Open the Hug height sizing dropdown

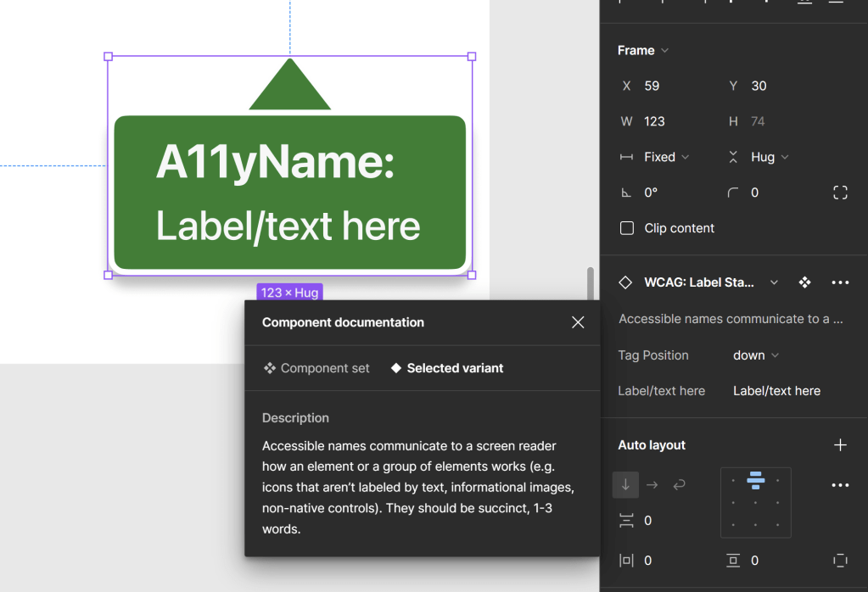pos(769,157)
